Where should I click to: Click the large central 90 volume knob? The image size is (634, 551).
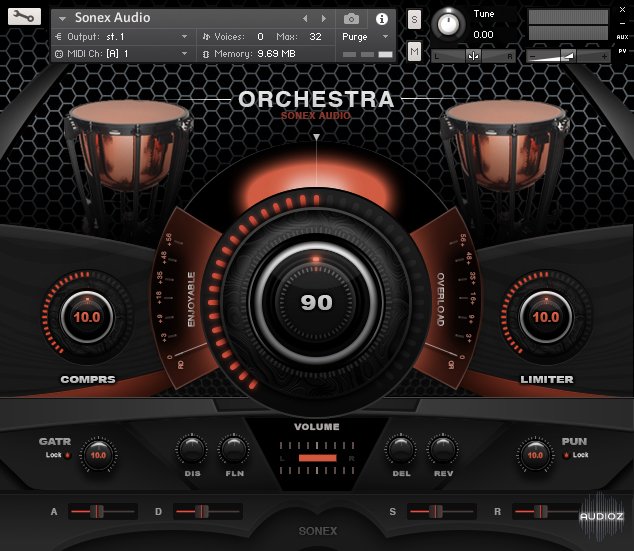tap(317, 302)
